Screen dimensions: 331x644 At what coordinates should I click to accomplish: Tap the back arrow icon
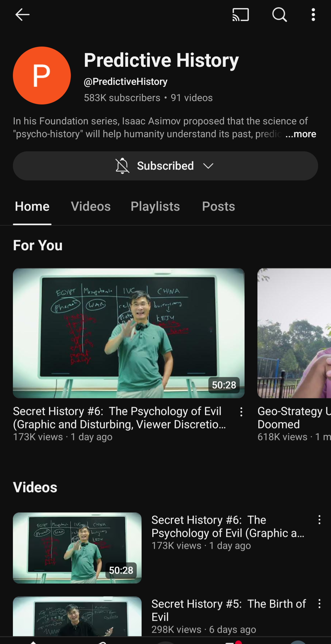(22, 14)
